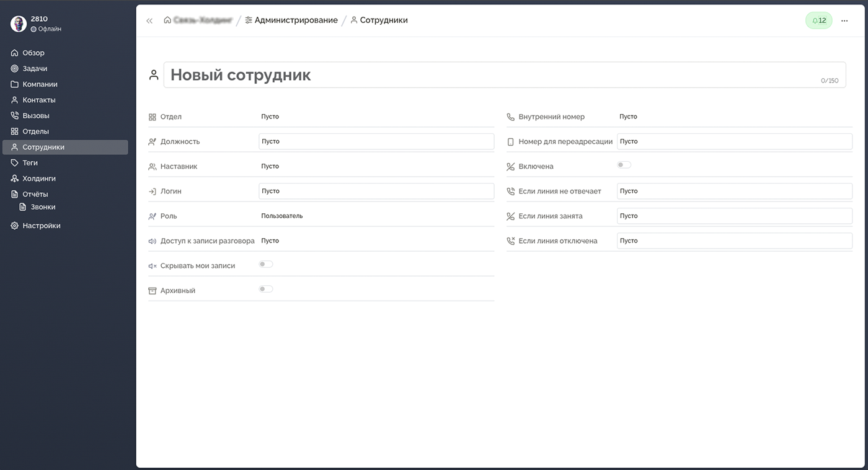Enable the "Архивный" toggle
Screen dimensions: 868x470
(265, 290)
